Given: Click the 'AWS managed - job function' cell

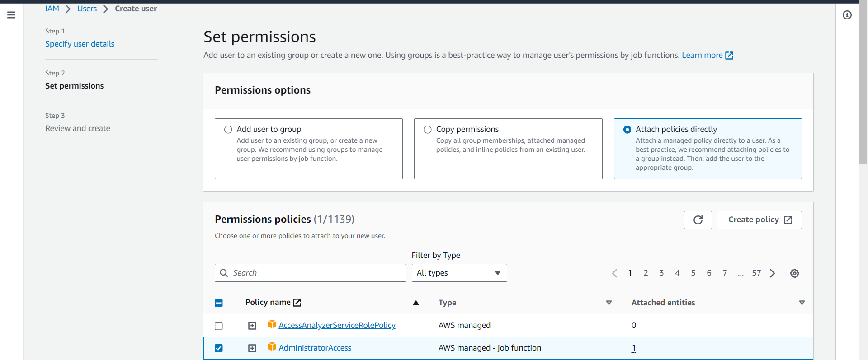Looking at the screenshot, I should click(x=490, y=348).
